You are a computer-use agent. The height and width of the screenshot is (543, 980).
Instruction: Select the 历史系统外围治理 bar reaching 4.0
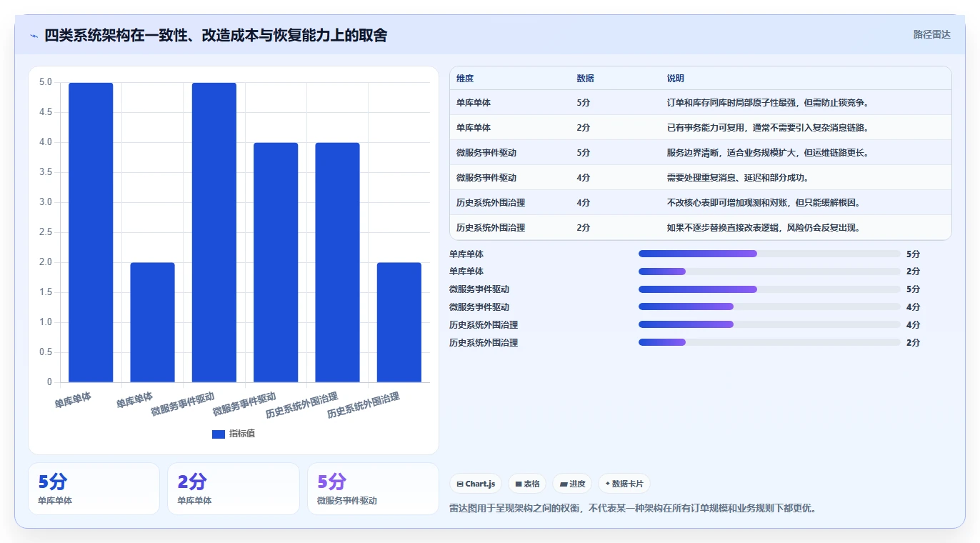[x=337, y=262]
